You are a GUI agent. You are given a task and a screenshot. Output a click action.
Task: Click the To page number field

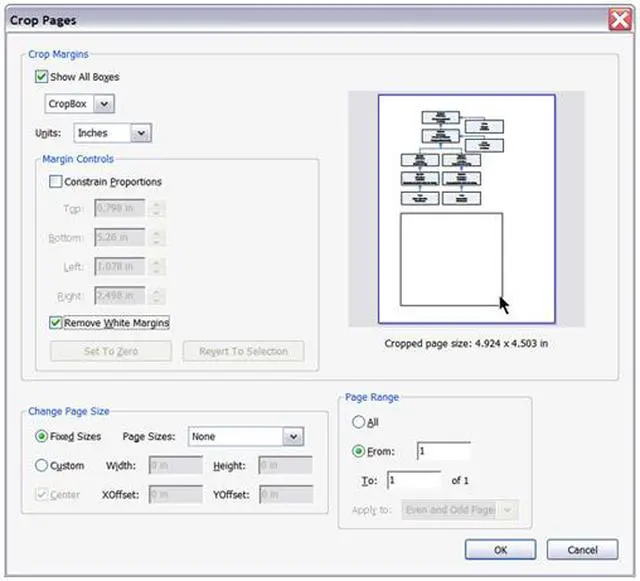pyautogui.click(x=414, y=481)
